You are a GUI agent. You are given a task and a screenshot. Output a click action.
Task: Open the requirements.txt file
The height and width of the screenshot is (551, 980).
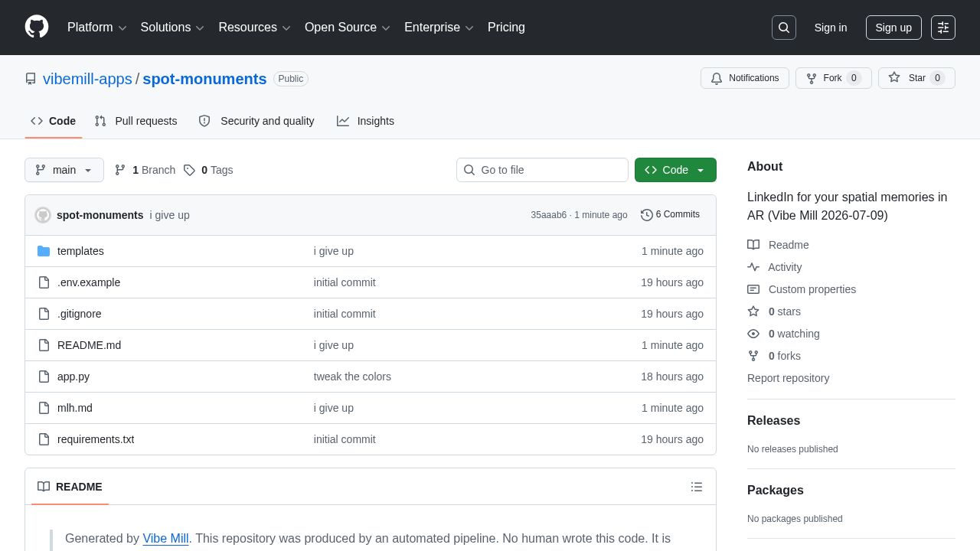[x=96, y=439]
